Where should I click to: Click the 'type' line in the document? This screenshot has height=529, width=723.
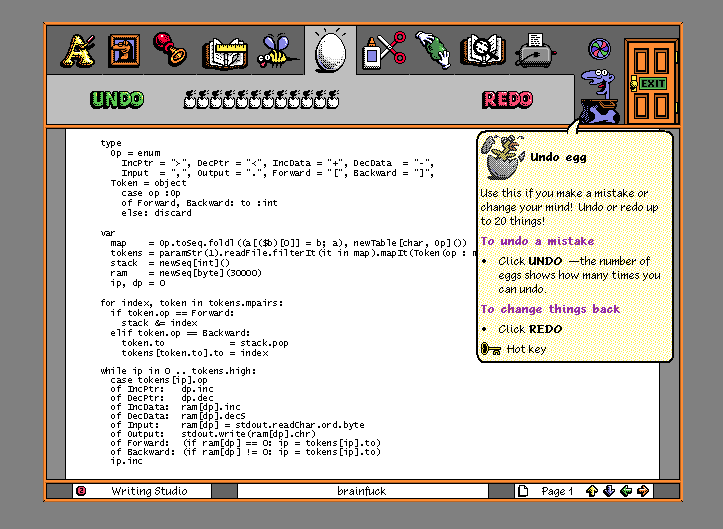point(111,143)
